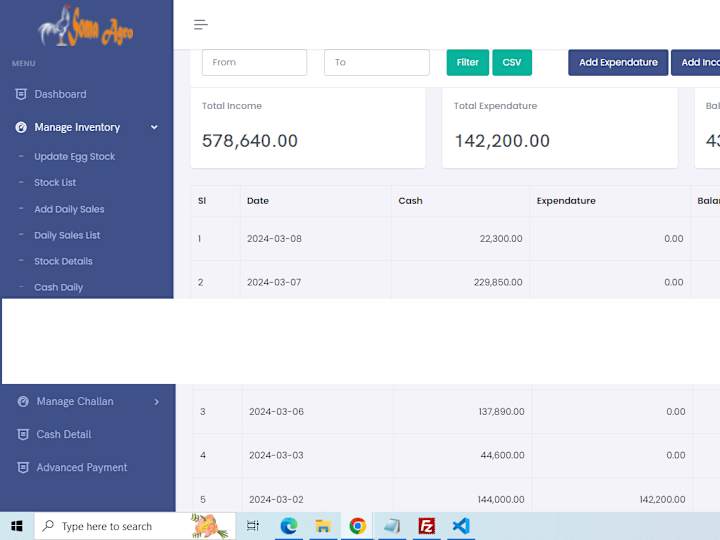Viewport: 720px width, 540px height.
Task: Click the Dashboard sidebar icon
Action: point(21,94)
